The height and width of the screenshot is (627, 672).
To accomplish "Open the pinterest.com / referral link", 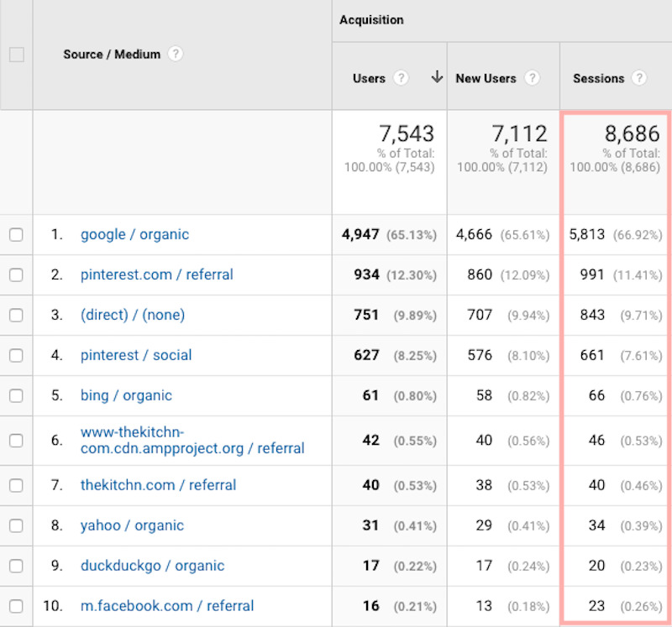I will (x=157, y=274).
